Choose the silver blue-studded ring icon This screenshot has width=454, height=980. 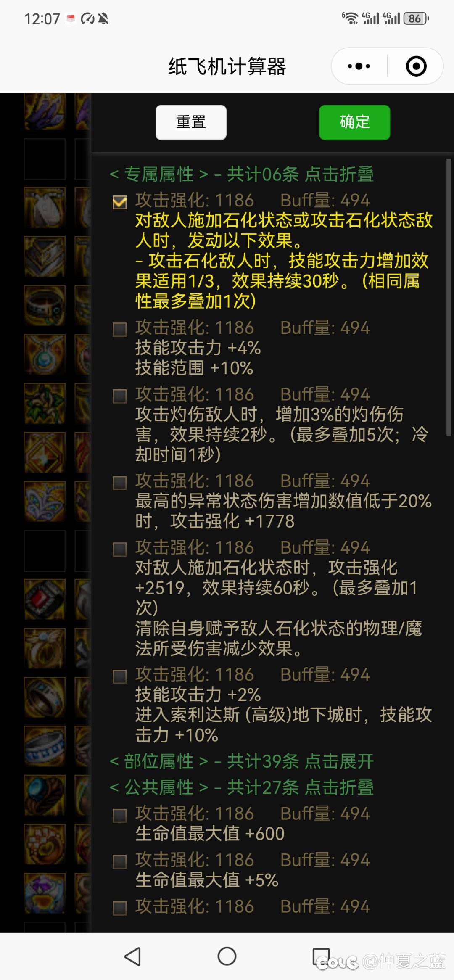pyautogui.click(x=45, y=746)
